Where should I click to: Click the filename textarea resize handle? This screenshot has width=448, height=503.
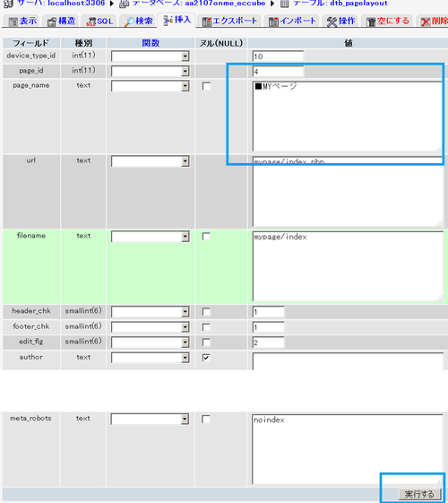[440, 299]
